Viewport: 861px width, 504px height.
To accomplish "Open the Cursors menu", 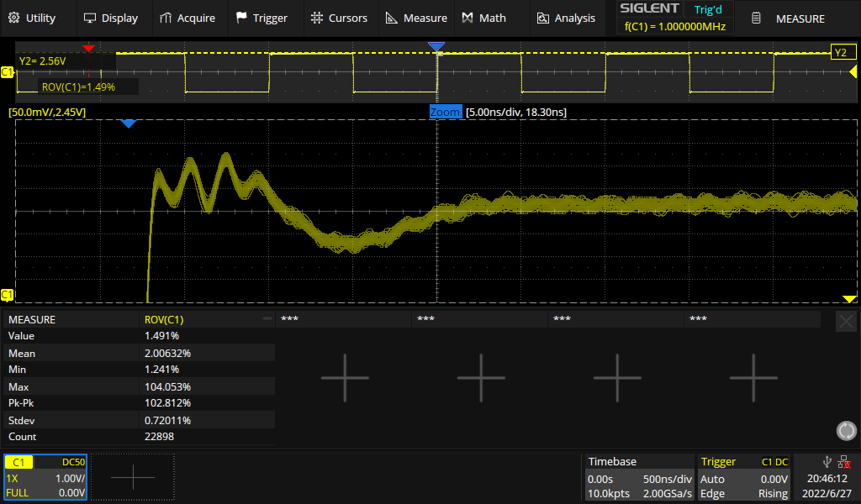I will point(339,18).
